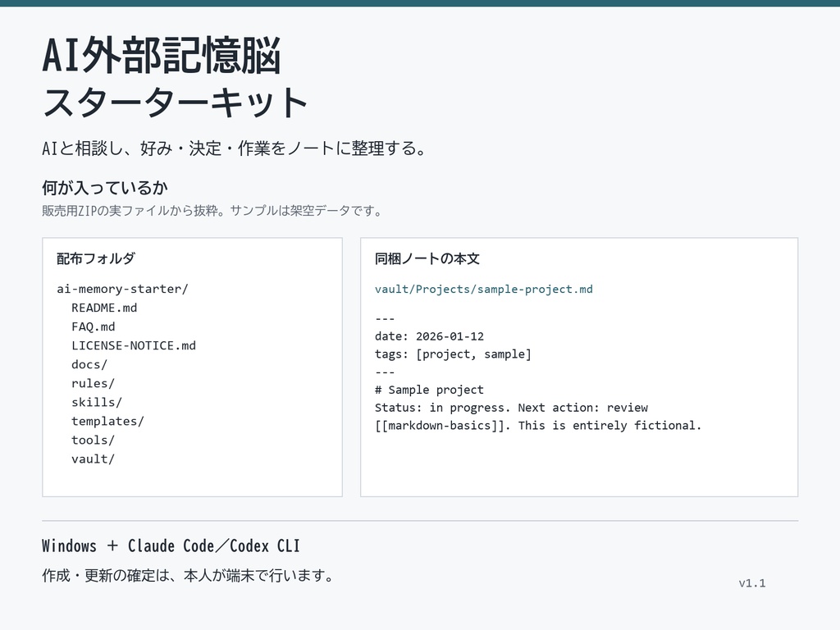Click the 'date: 2026-01-12' line
Image resolution: width=840 pixels, height=630 pixels.
point(429,336)
